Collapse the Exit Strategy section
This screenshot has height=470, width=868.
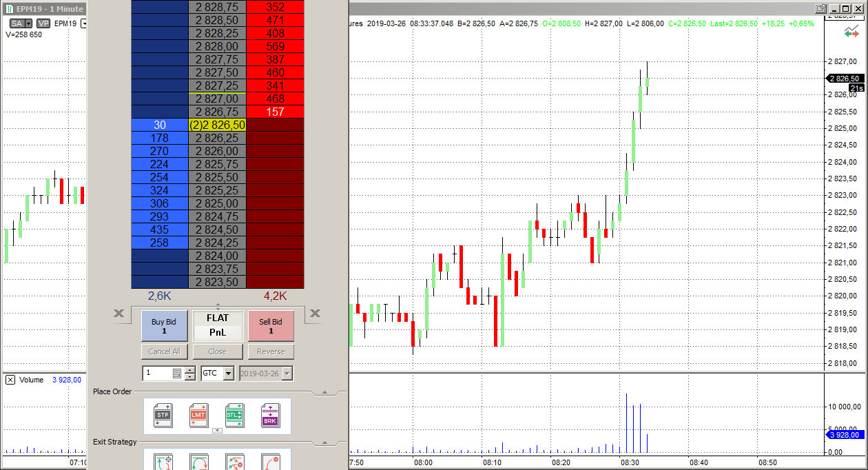coord(323,442)
